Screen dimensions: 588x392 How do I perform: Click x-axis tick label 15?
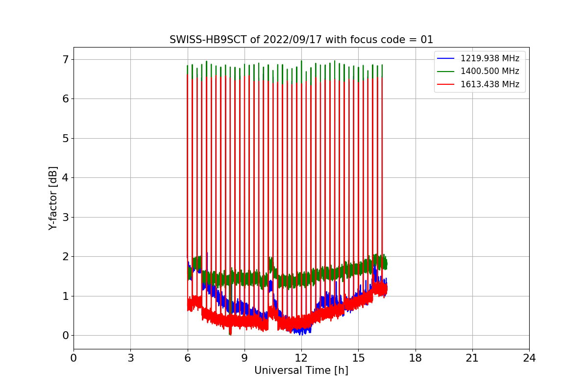[358, 358]
